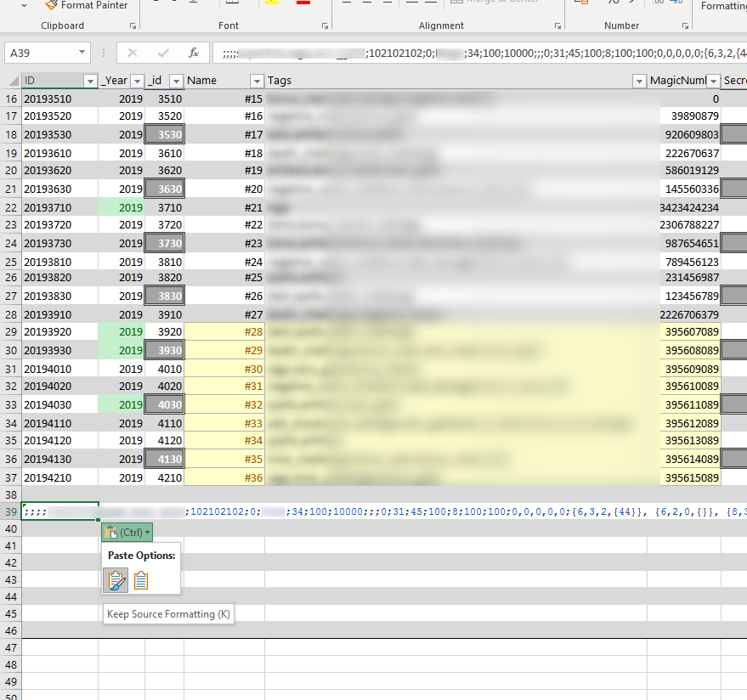Click inside the formula bar text
The width and height of the screenshot is (747, 700).
(479, 53)
